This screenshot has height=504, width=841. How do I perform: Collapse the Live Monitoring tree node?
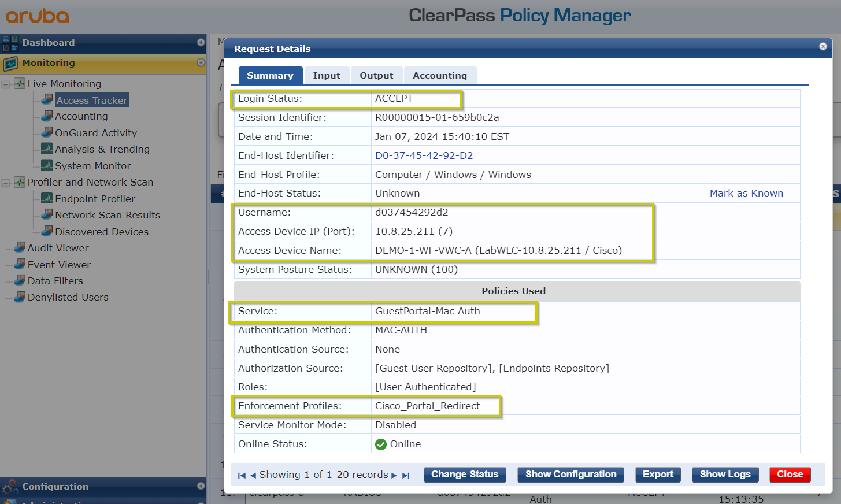pos(6,84)
